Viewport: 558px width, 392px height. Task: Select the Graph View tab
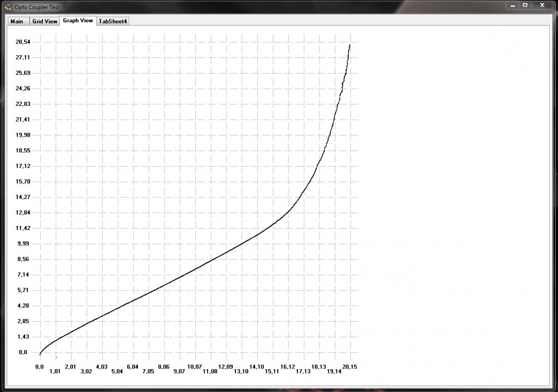pos(78,20)
